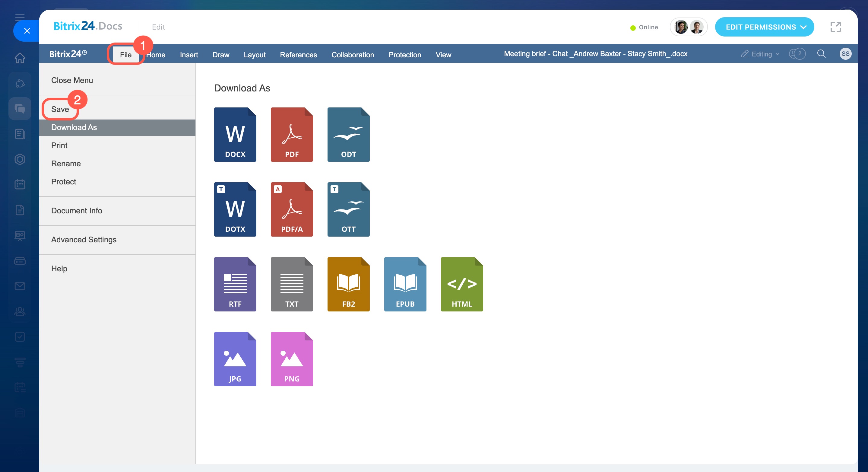Switch to the References tab
Viewport: 868px width, 472px height.
click(x=298, y=55)
